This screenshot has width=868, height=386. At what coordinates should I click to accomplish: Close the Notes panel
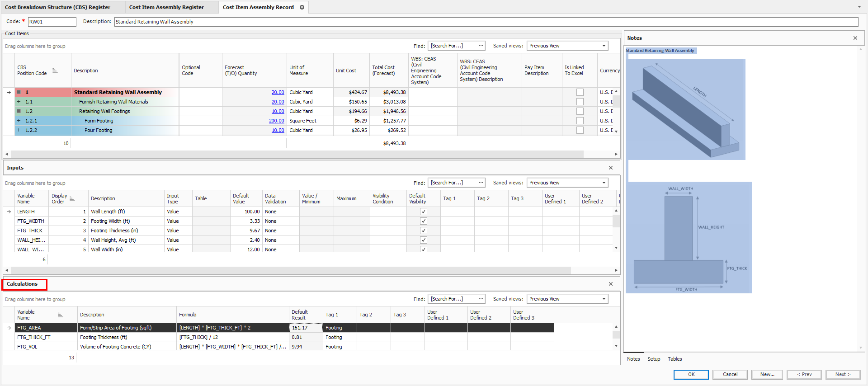click(855, 38)
